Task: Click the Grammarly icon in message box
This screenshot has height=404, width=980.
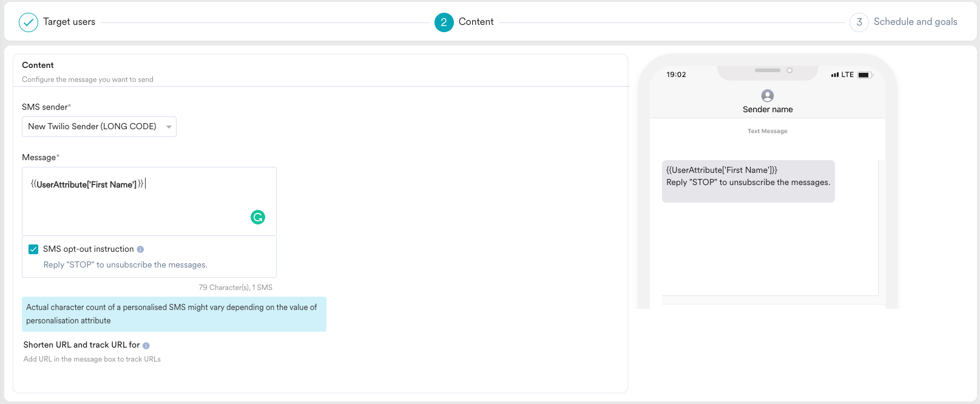Action: 258,217
